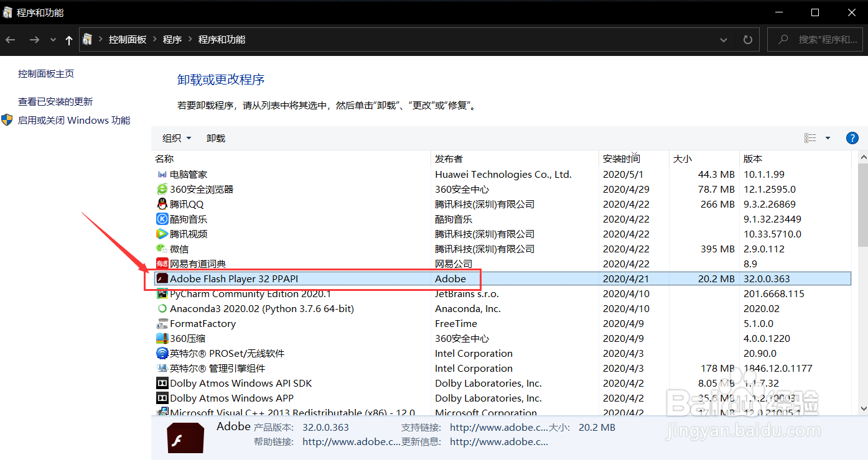Click the Dolby Atmos Windows API SDK icon
Screen dimensions: 868x460
162,384
